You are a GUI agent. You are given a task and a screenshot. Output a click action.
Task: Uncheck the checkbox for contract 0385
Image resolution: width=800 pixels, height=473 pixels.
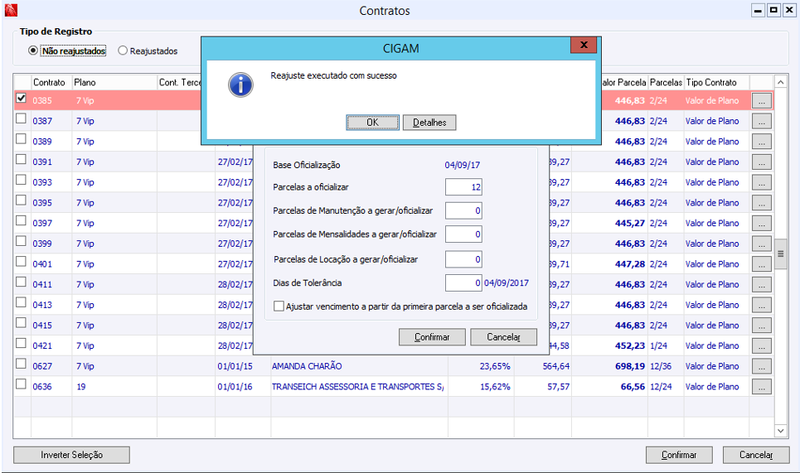[21, 98]
